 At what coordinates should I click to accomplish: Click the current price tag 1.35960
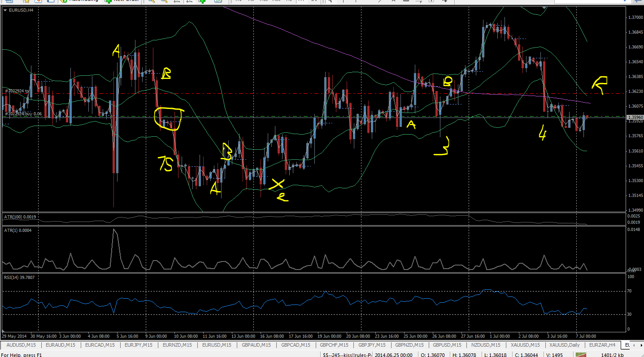(635, 117)
